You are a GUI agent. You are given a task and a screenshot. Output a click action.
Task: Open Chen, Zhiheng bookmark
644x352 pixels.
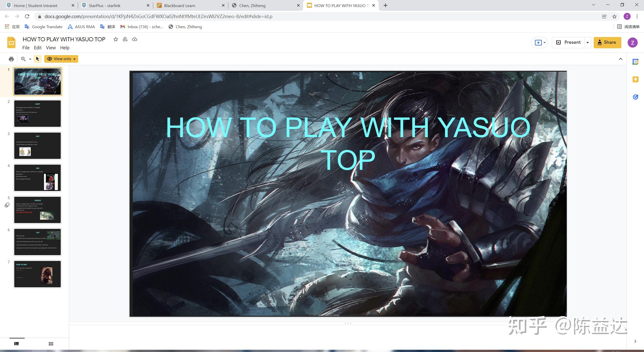coord(185,27)
